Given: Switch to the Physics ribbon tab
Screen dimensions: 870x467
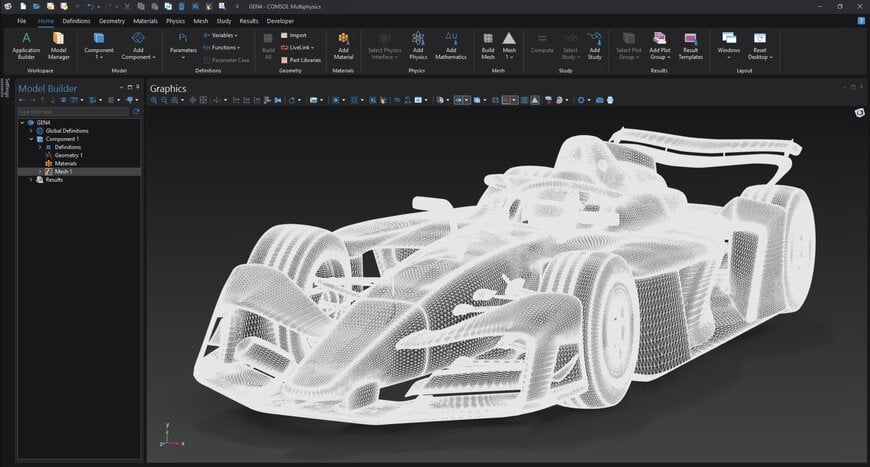Looking at the screenshot, I should pos(175,21).
